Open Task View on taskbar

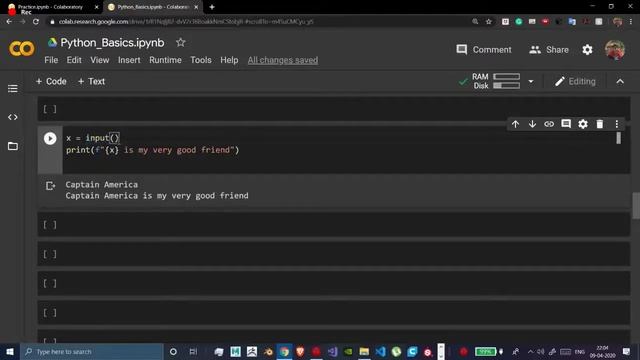point(193,351)
